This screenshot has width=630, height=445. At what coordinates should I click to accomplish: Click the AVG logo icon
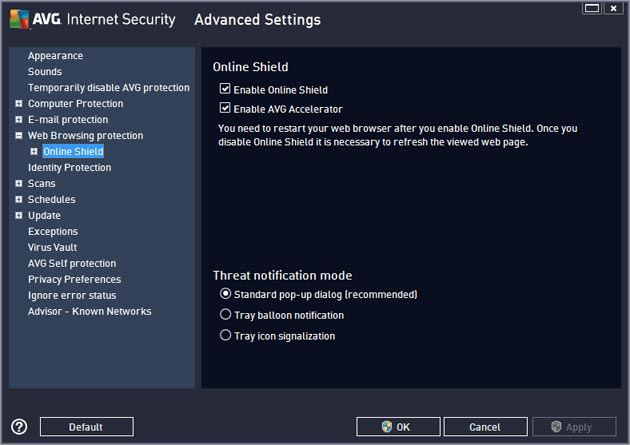[x=19, y=19]
